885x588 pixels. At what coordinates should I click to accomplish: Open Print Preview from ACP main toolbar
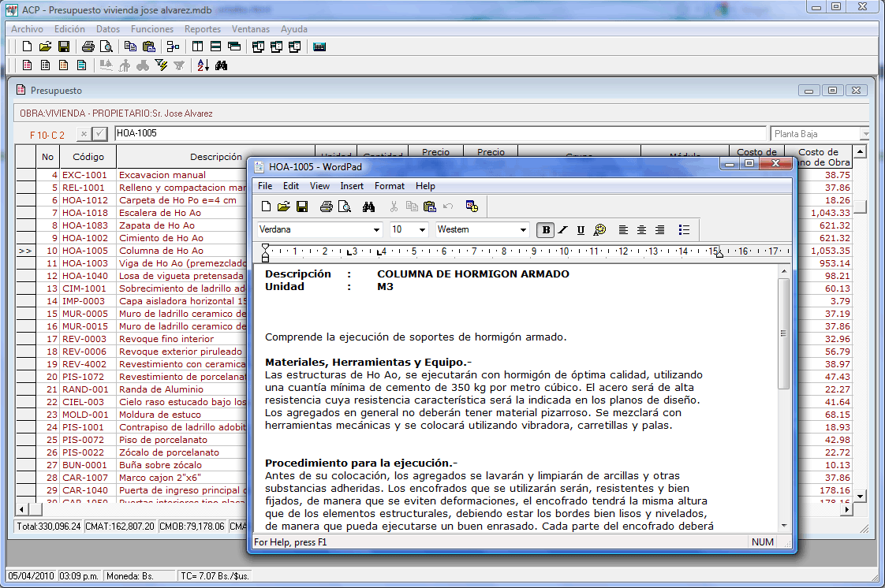coord(106,47)
